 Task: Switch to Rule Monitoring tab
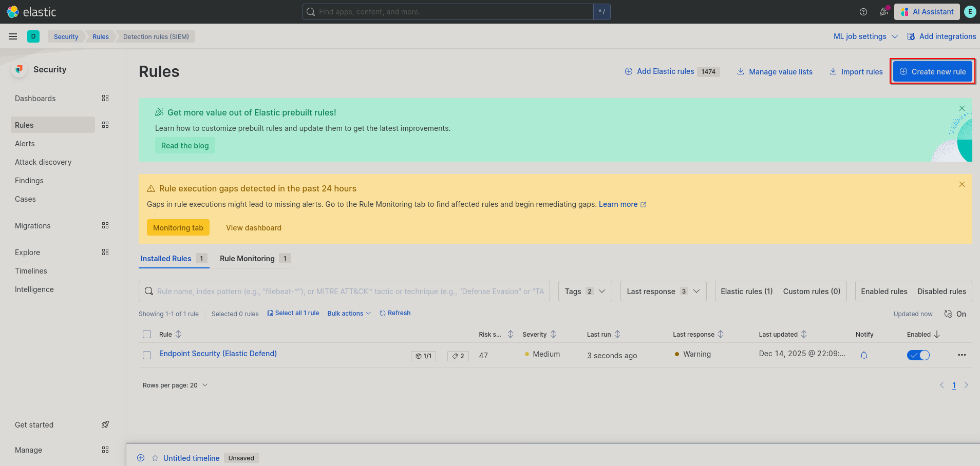pyautogui.click(x=255, y=258)
